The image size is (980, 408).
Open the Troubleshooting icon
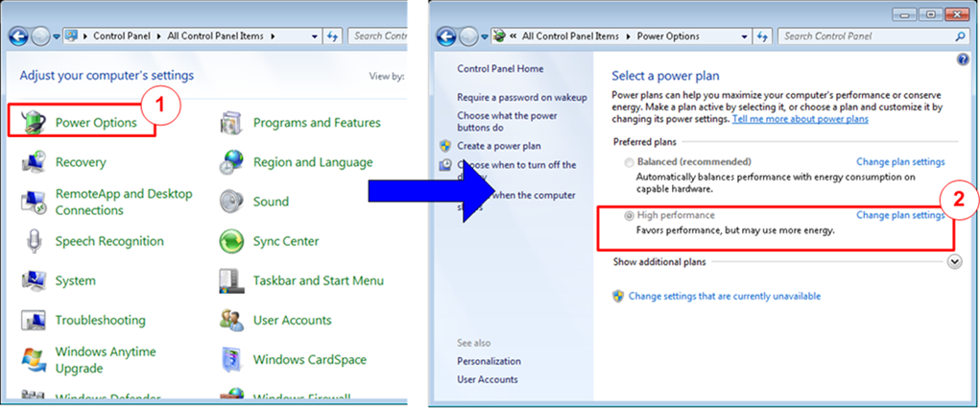32,320
